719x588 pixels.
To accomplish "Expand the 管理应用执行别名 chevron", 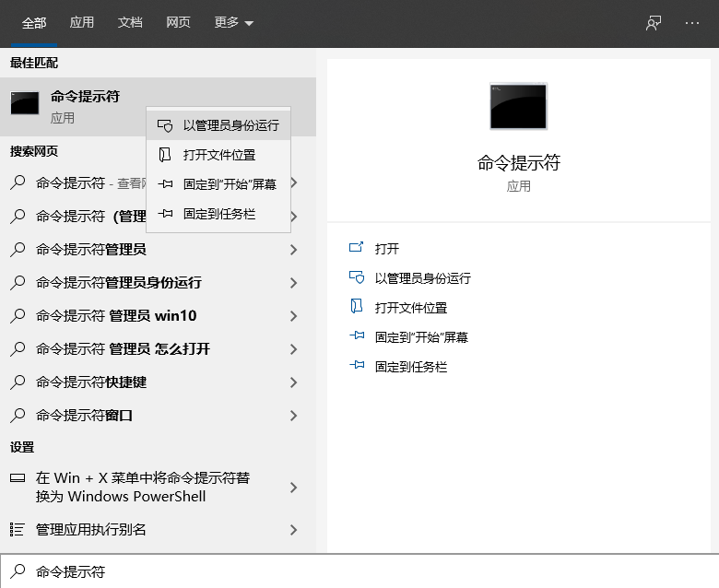I will [293, 530].
